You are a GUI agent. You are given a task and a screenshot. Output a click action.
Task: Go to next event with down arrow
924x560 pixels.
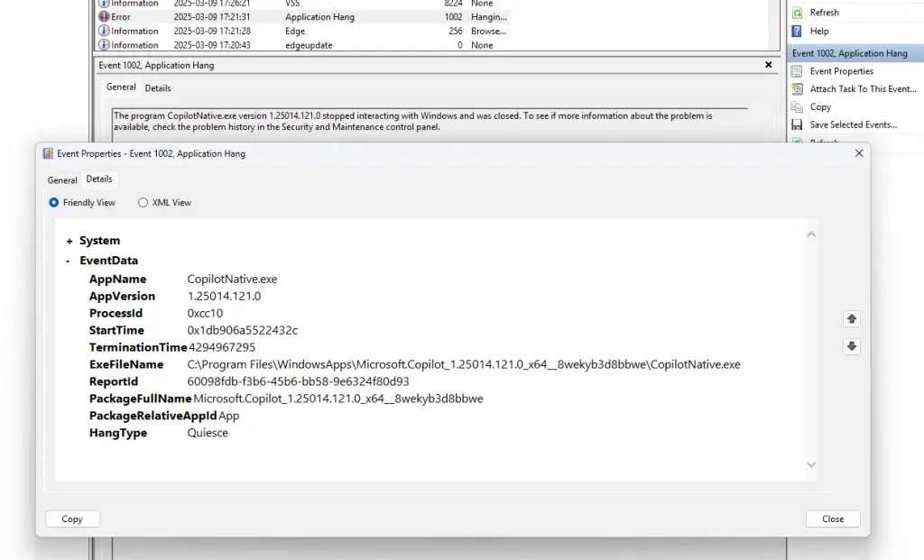(x=851, y=346)
